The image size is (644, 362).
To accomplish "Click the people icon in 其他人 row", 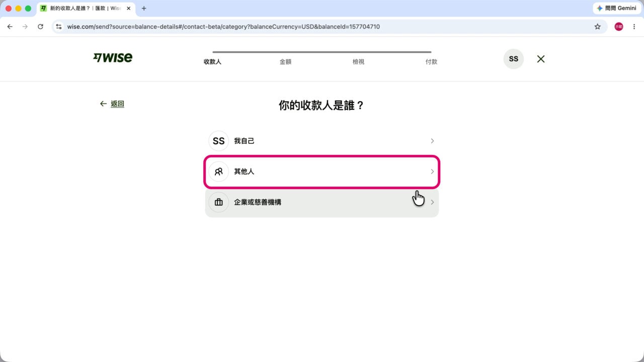I will coord(218,171).
